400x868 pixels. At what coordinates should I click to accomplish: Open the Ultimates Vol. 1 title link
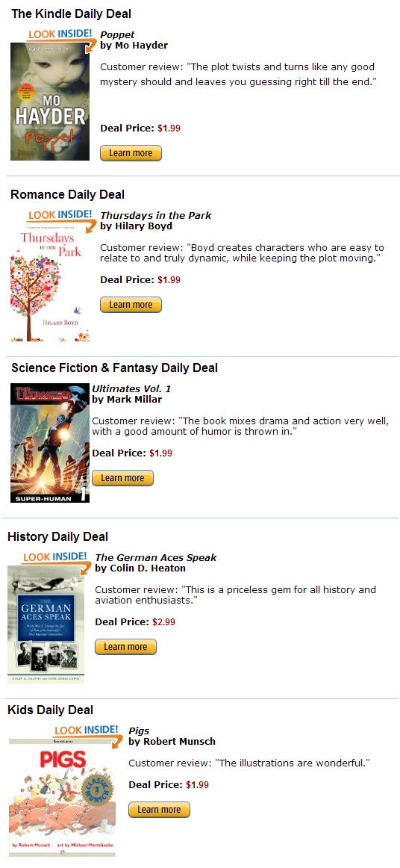131,388
